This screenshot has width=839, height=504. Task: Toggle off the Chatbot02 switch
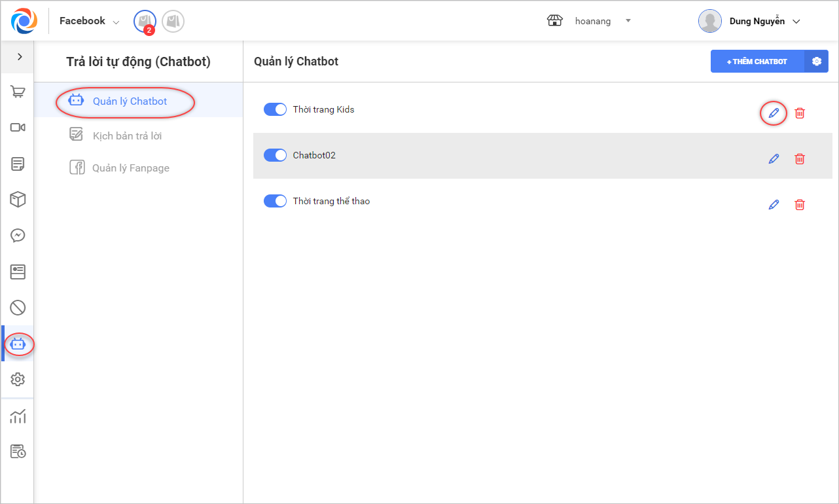tap(275, 155)
